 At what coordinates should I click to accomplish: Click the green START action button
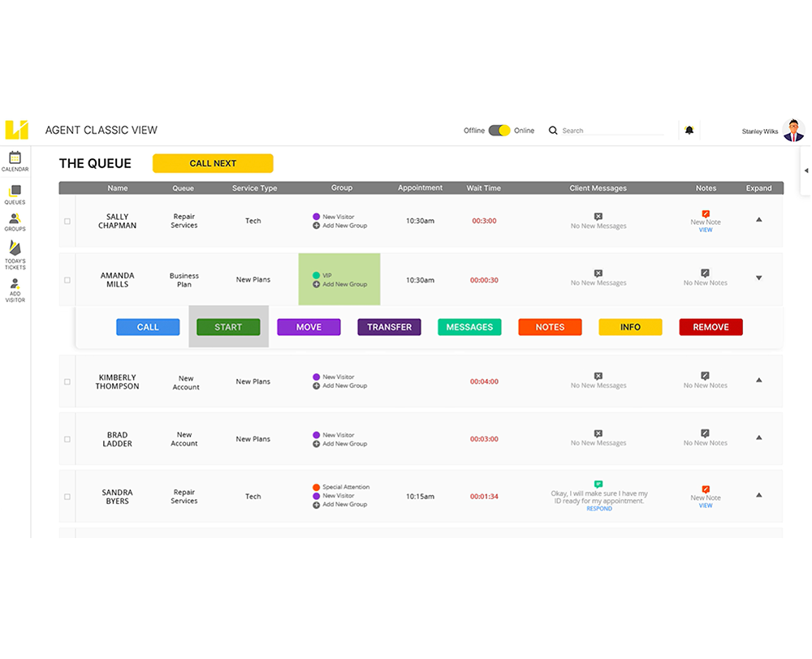228,327
